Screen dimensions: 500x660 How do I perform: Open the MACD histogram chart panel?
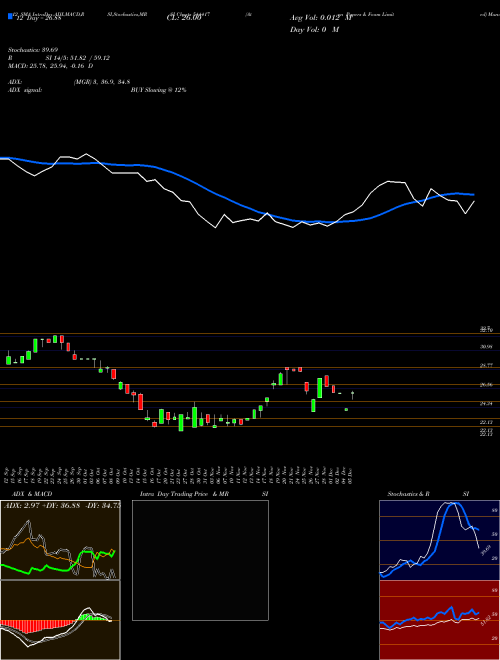click(60, 620)
